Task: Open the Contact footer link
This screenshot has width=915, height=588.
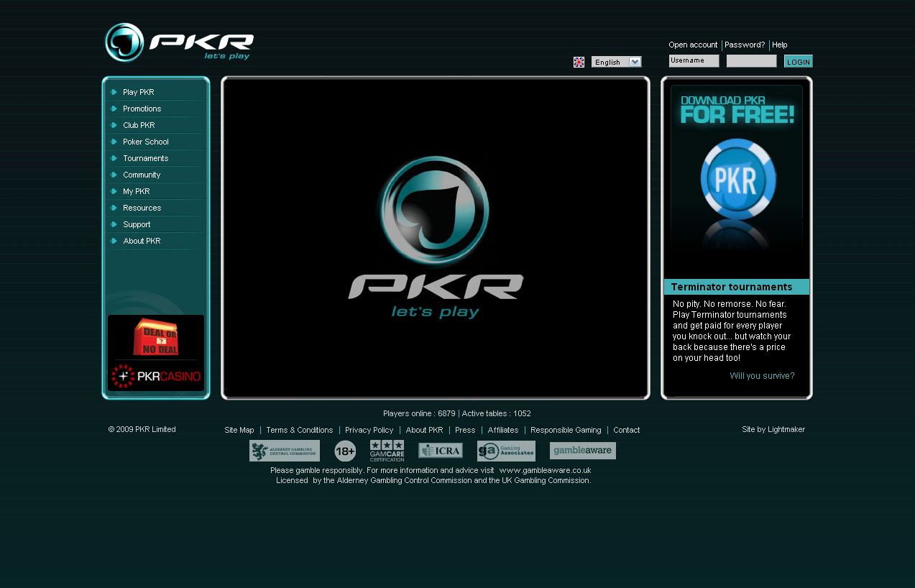Action: (x=627, y=430)
